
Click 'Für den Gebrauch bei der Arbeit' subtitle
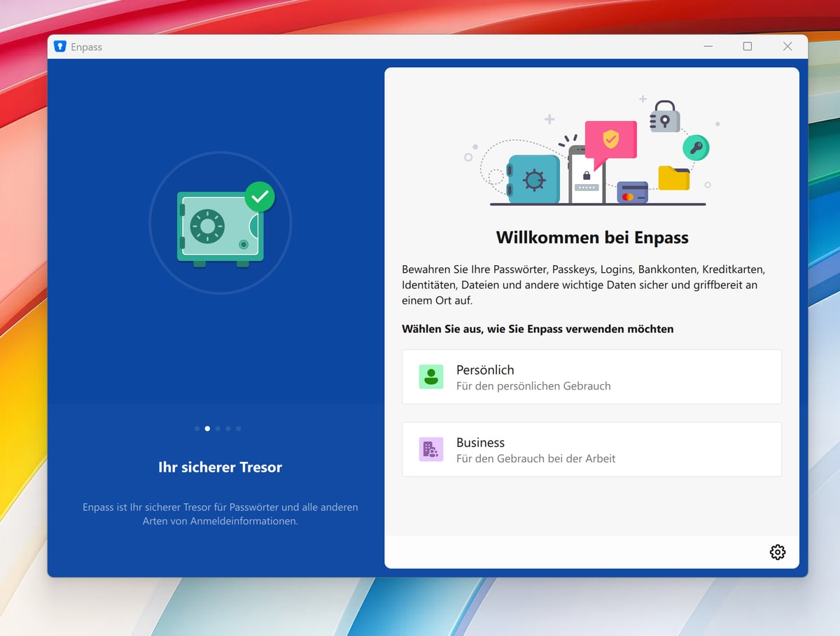[536, 459]
